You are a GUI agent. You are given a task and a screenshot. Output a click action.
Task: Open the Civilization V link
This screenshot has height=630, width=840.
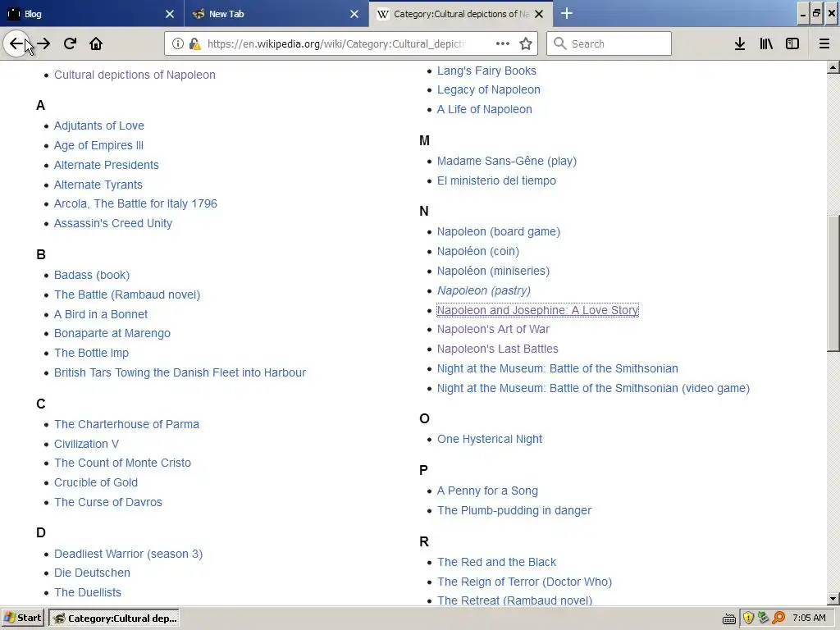pyautogui.click(x=86, y=444)
